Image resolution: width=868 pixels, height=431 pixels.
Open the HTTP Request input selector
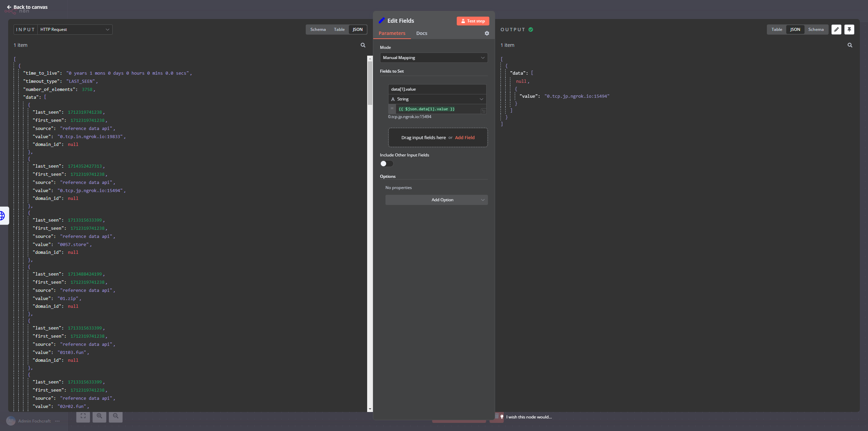click(x=75, y=30)
